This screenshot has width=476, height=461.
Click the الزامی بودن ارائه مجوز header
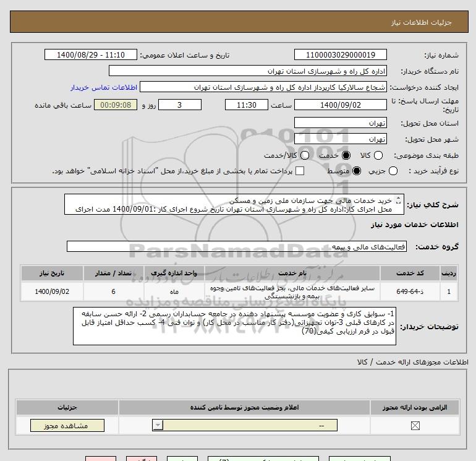pos(415,408)
